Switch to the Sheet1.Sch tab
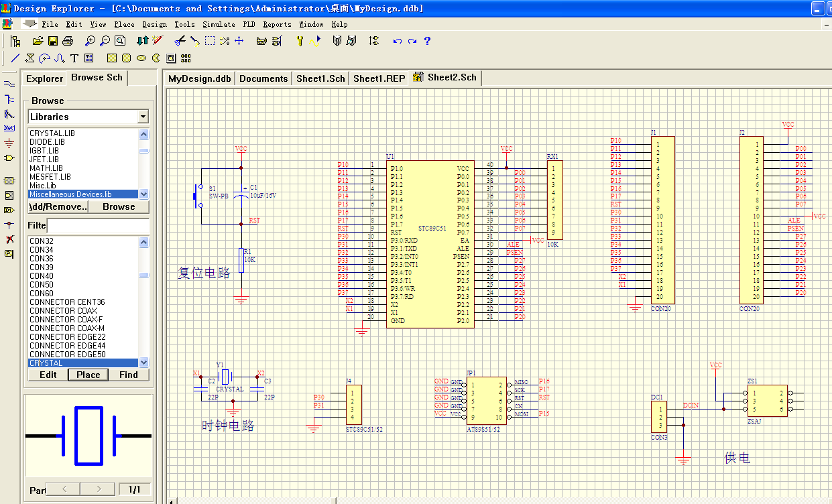This screenshot has height=504, width=832. (x=320, y=78)
